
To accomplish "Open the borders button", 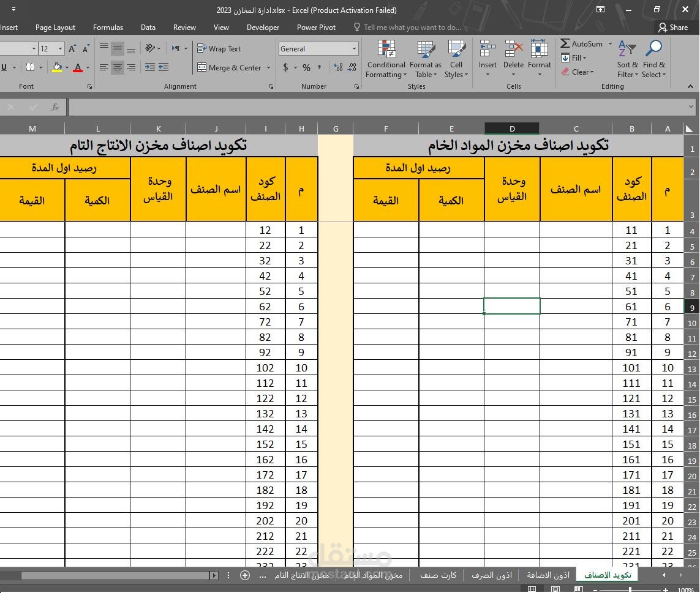I will (x=31, y=67).
